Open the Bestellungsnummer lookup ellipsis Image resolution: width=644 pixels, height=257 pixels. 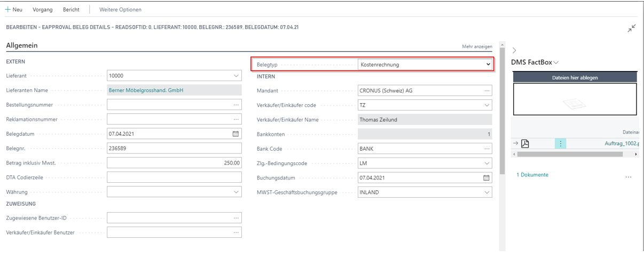(235, 105)
